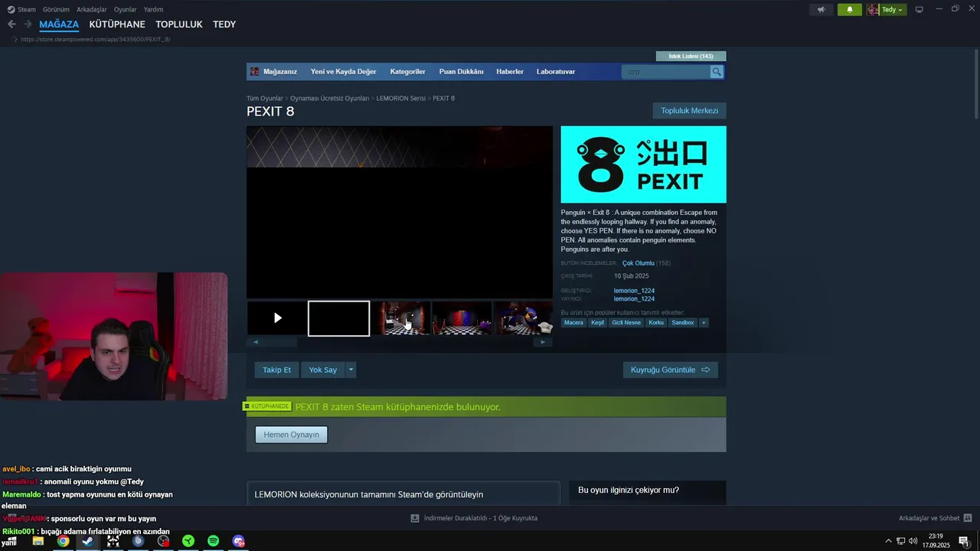Click the Hemen Oynayın button
Viewport: 980px width, 551px height.
click(291, 435)
